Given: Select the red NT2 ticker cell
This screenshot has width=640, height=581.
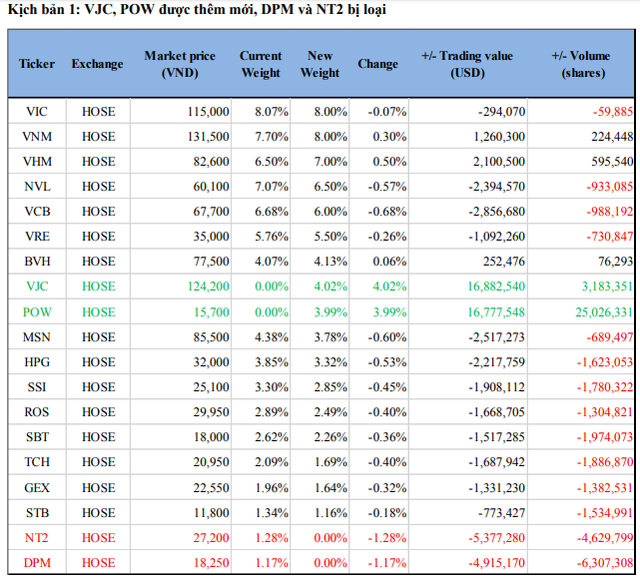Looking at the screenshot, I should (x=37, y=538).
